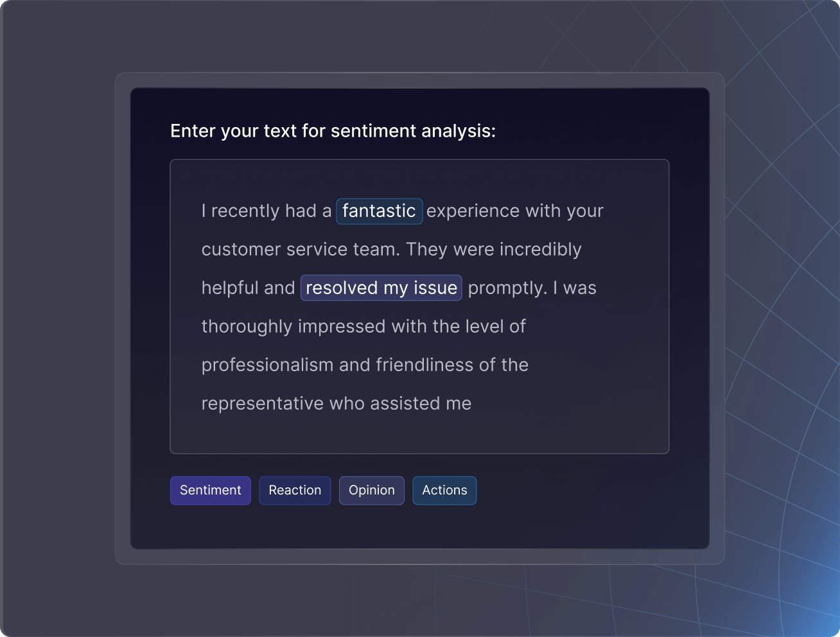
Task: Click the highlighted phrase 'resolved my issue'
Action: point(381,288)
